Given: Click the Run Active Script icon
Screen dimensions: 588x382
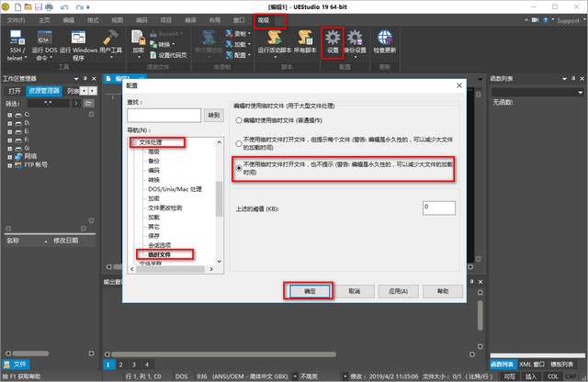Looking at the screenshot, I should coord(274,38).
